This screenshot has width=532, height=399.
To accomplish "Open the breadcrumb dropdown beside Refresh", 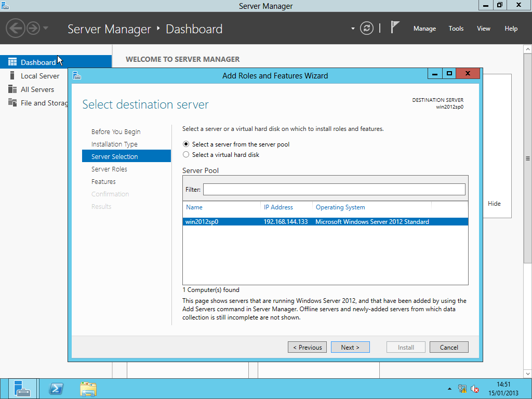I will coord(353,29).
